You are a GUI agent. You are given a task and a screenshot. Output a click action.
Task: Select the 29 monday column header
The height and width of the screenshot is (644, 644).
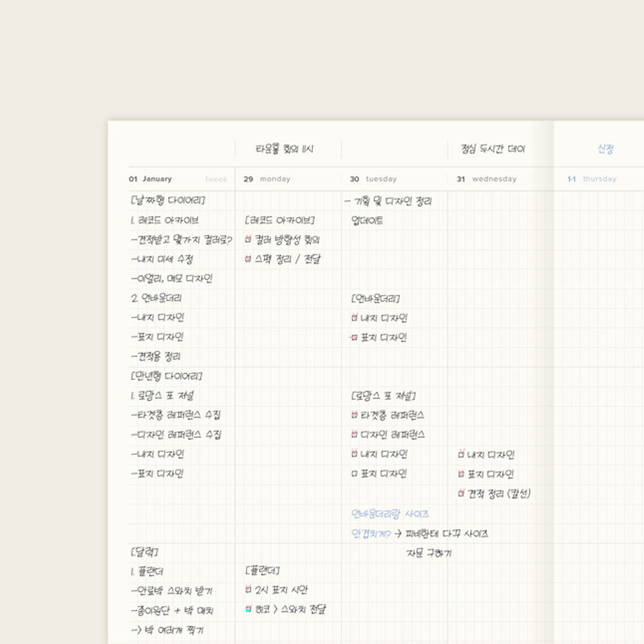[267, 179]
